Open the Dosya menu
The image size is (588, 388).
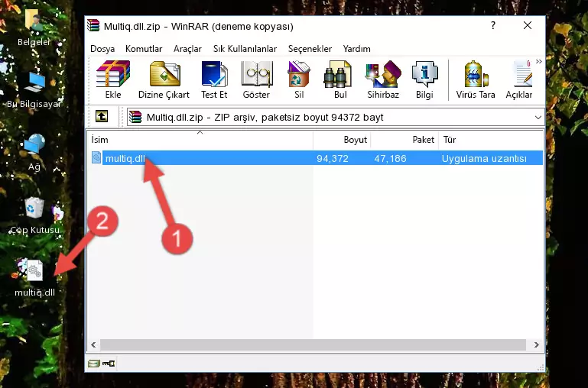(x=102, y=49)
